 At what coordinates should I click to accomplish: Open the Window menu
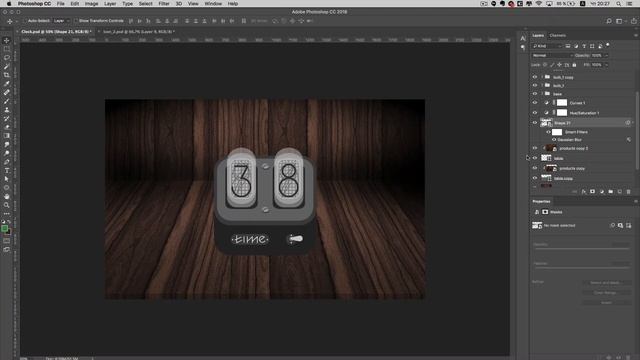[213, 4]
